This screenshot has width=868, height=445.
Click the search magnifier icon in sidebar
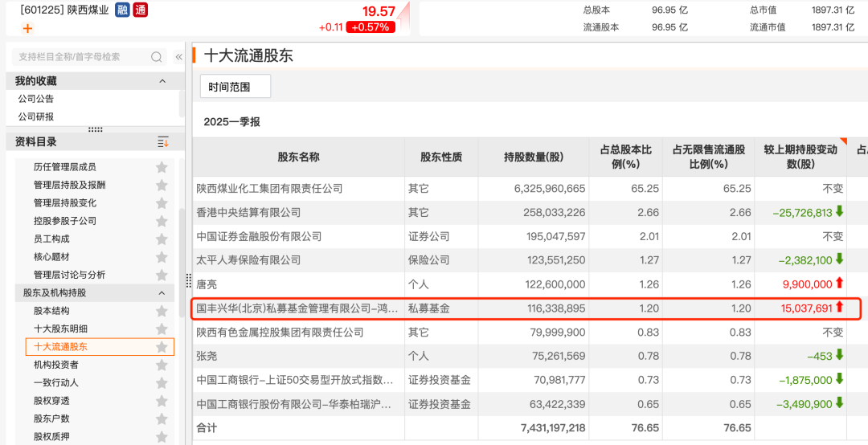click(157, 57)
